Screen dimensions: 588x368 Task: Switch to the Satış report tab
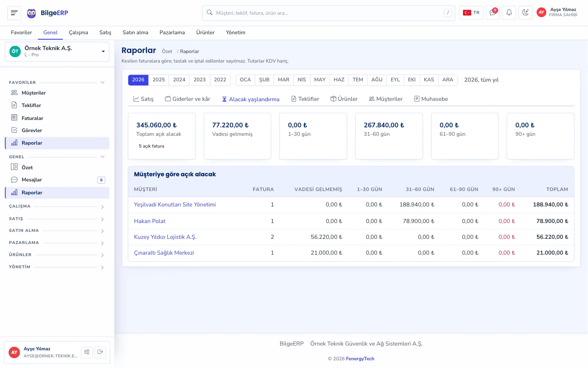[x=143, y=99]
